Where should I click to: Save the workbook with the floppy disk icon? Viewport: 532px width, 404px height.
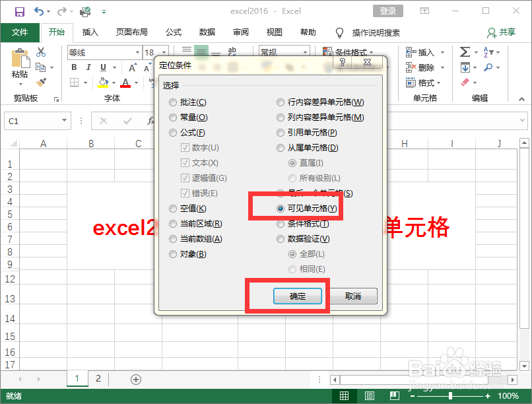(20, 11)
